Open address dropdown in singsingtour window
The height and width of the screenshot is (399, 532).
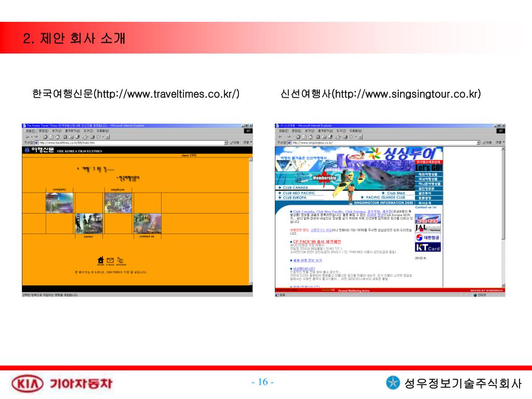pos(478,143)
